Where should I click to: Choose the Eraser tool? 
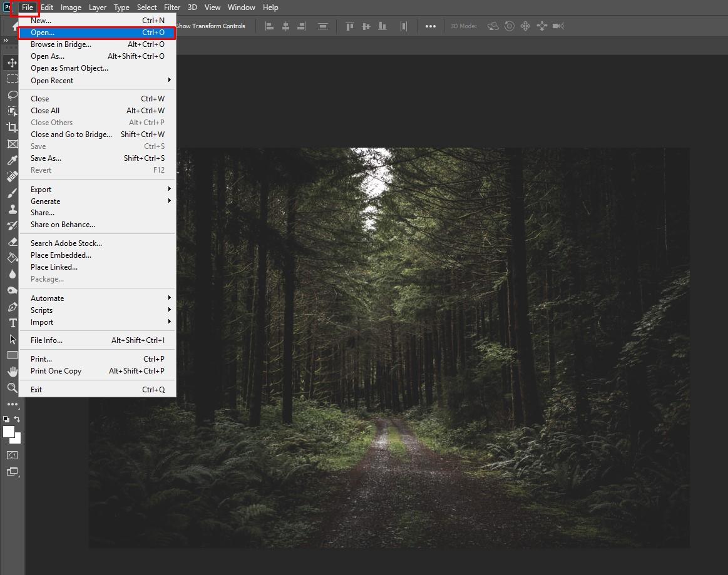coord(12,242)
